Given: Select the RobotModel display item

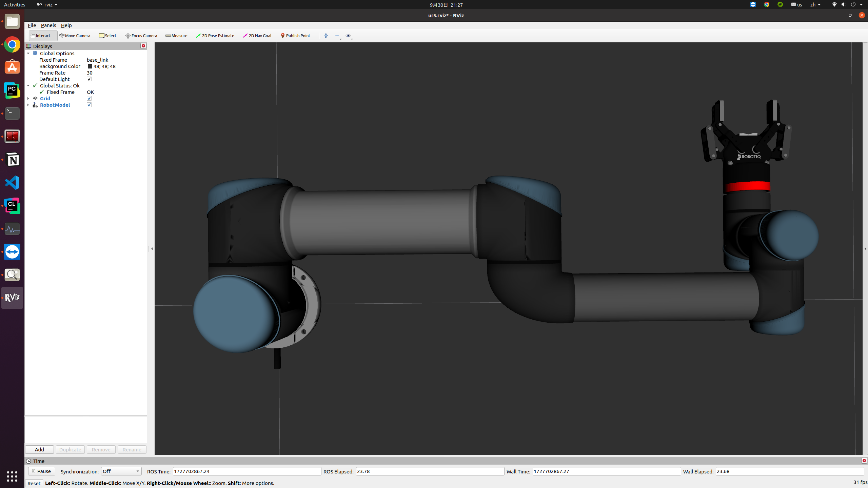Looking at the screenshot, I should point(55,105).
